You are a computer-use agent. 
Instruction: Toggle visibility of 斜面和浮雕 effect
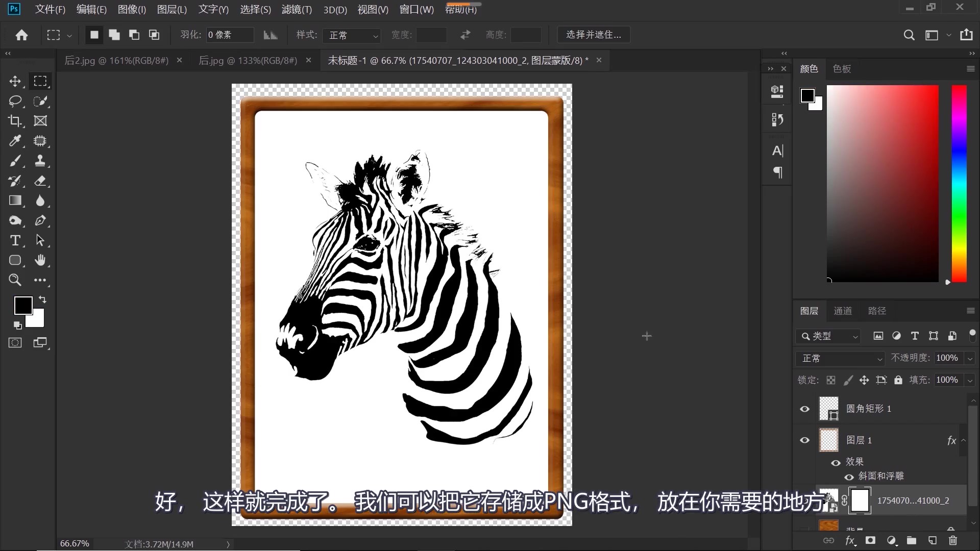tap(849, 477)
